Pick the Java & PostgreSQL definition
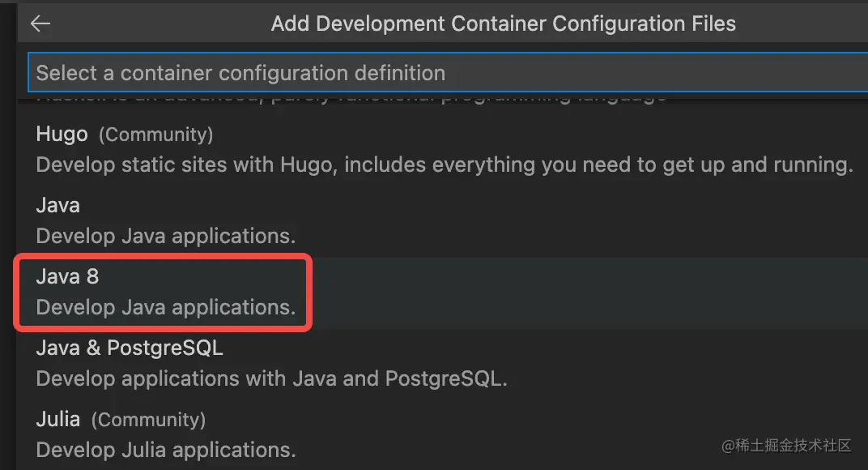Viewport: 868px width, 470px height. click(x=130, y=348)
